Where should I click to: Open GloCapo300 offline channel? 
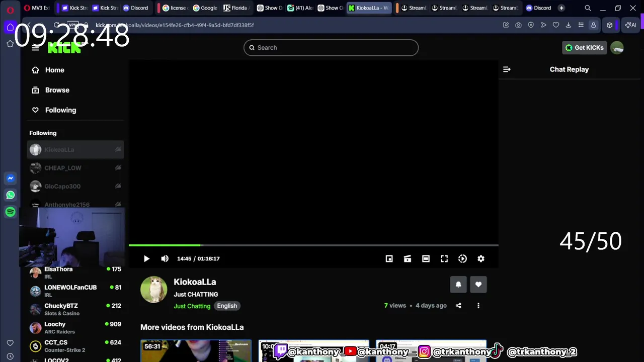point(75,187)
